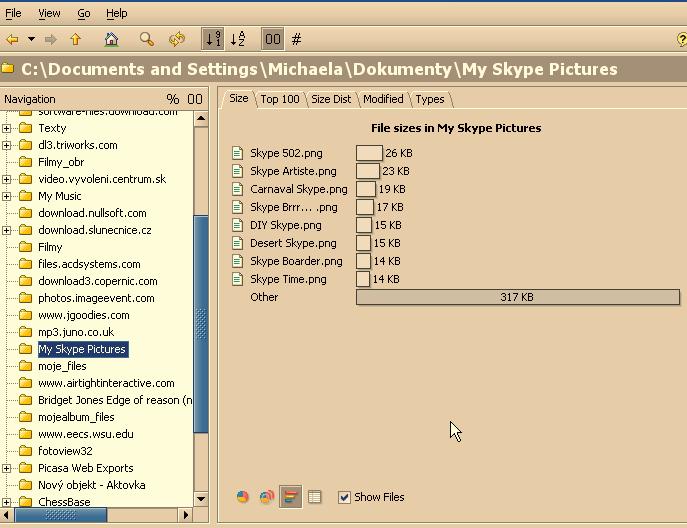Refresh the folder scan

(x=177, y=39)
